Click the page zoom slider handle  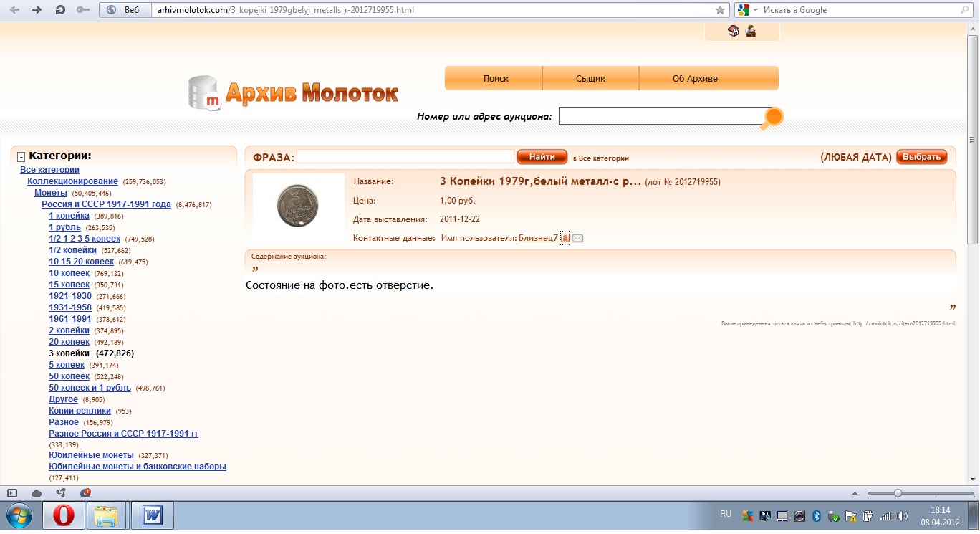[898, 492]
